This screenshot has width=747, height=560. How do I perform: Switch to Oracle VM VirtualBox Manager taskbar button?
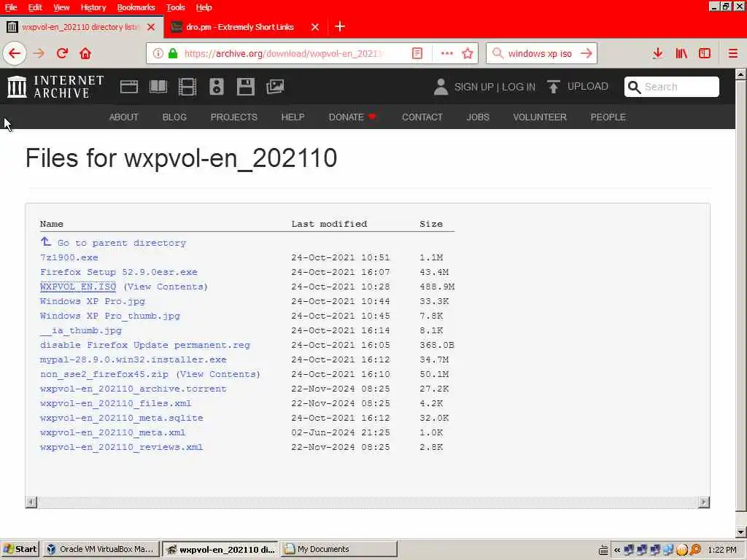click(x=101, y=549)
